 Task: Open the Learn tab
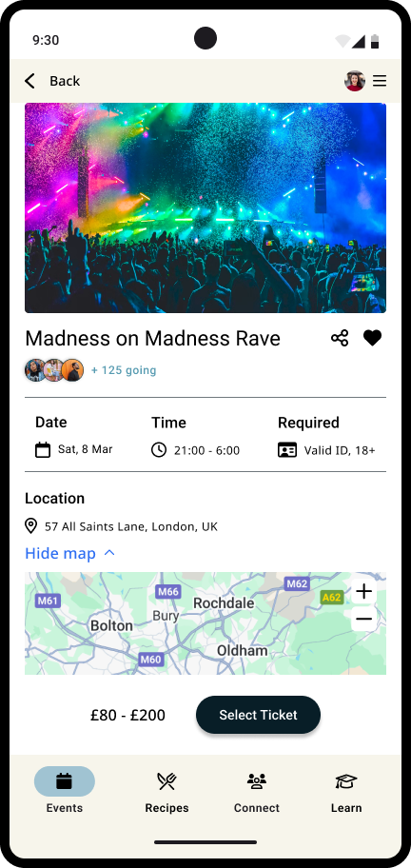[346, 790]
